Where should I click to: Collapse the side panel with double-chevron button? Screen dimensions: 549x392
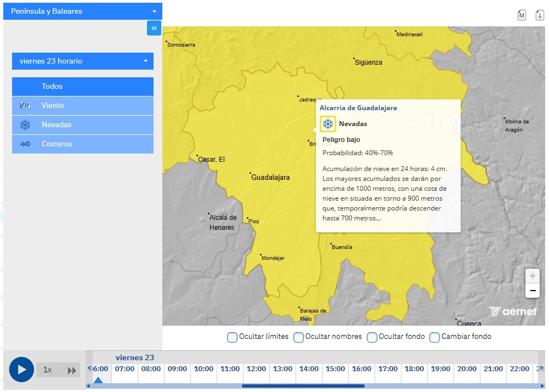point(154,28)
